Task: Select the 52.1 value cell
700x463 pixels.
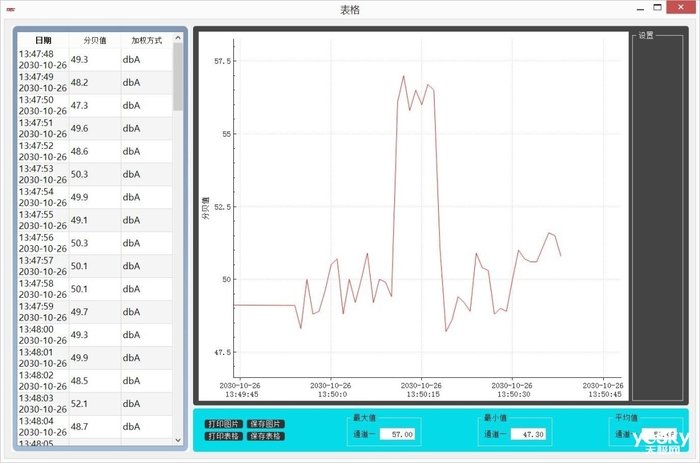Action: (95, 404)
